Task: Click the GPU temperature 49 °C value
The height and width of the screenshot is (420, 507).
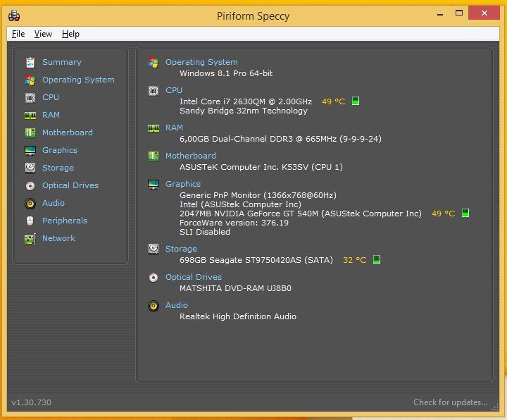Action: tap(444, 214)
